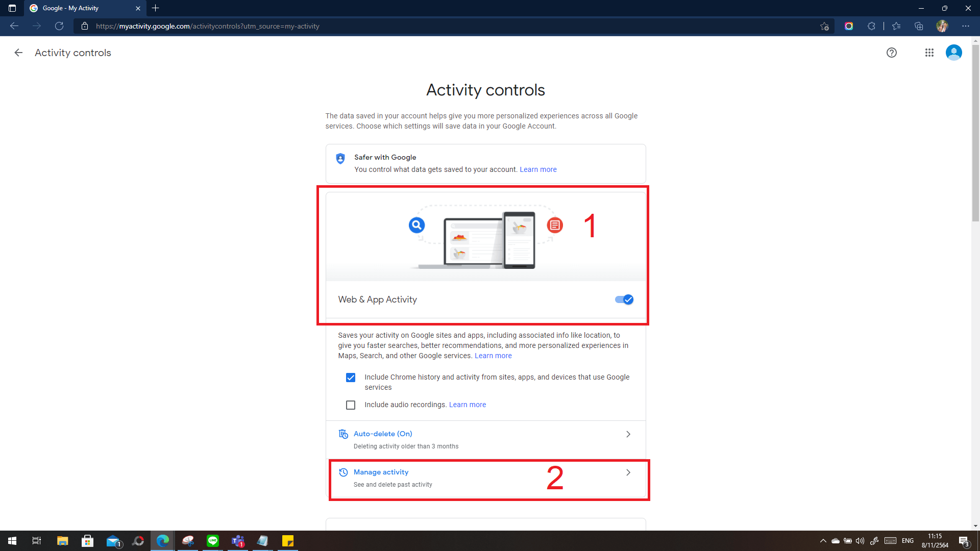The width and height of the screenshot is (980, 551).
Task: Open Learn more in Safer with Google
Action: [538, 169]
